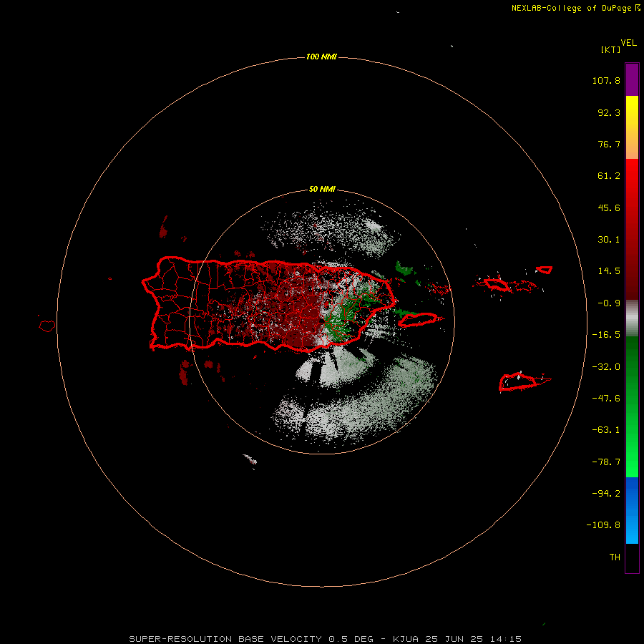The image size is (644, 644).
Task: Click the 107.8 legend value
Action: (x=606, y=80)
